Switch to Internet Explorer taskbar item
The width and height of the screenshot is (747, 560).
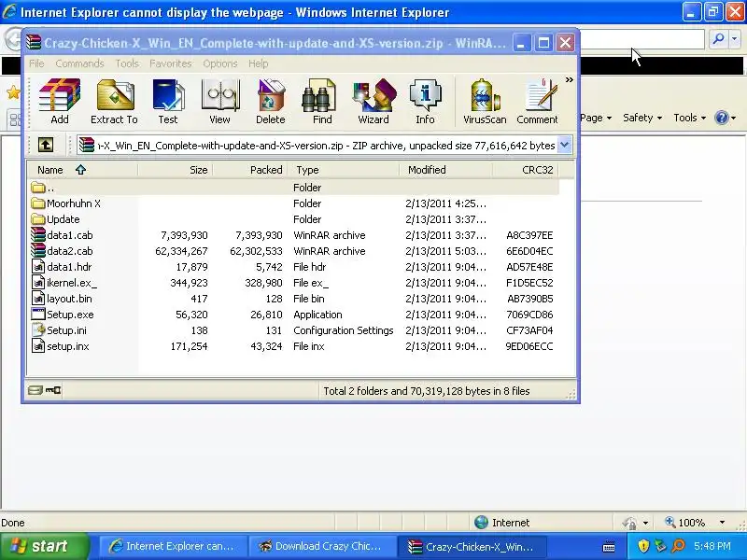pyautogui.click(x=173, y=546)
